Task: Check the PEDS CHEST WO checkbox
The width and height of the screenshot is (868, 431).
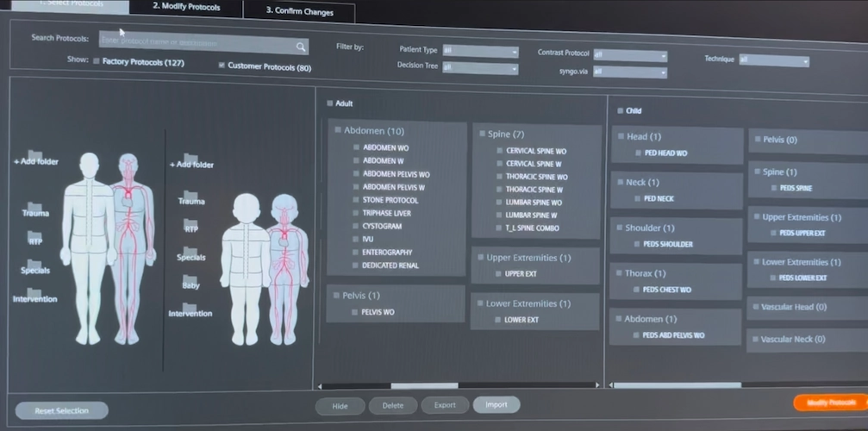Action: 635,290
